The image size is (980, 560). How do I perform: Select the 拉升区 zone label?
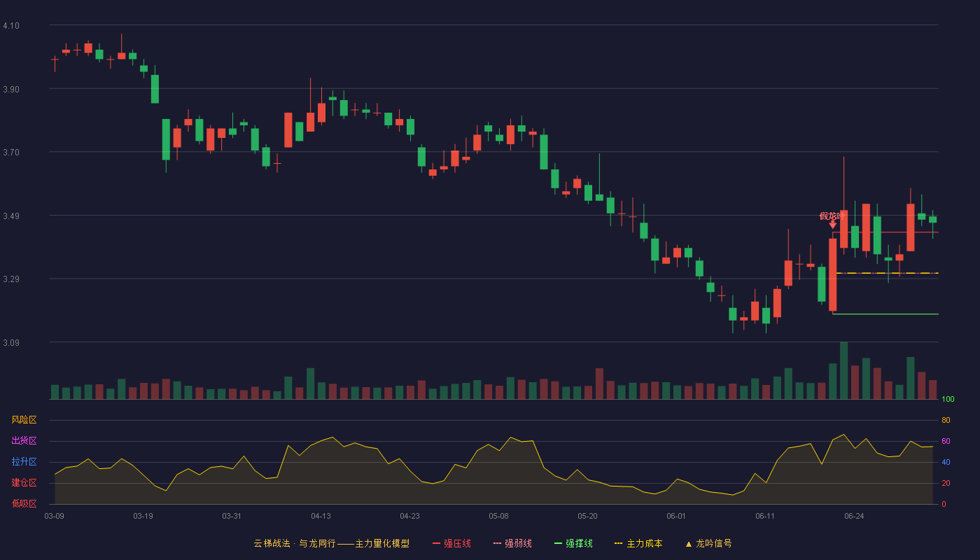point(24,462)
